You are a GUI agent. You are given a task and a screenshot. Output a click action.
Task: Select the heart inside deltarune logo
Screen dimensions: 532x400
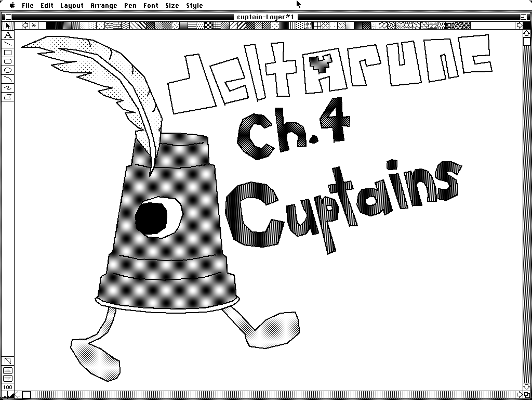321,63
